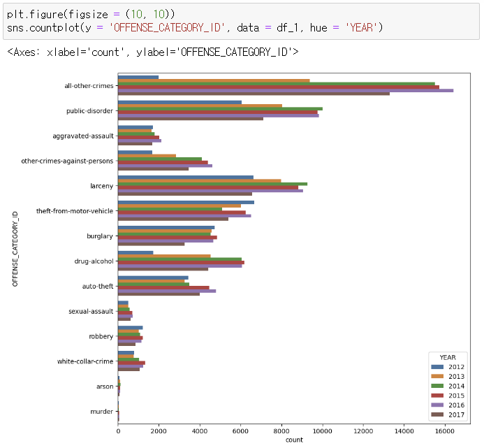Click the code cell input area
Image resolution: width=484 pixels, height=448 pixels.
242,21
